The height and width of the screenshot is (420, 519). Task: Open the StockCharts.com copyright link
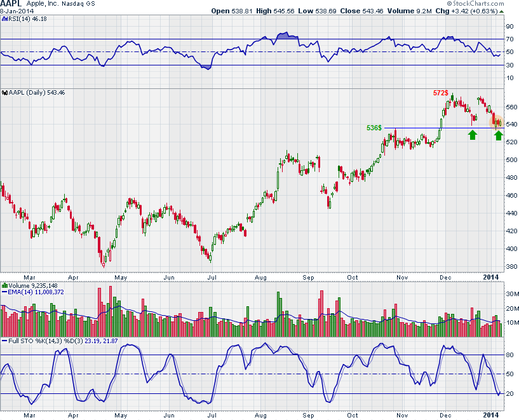pos(475,3)
